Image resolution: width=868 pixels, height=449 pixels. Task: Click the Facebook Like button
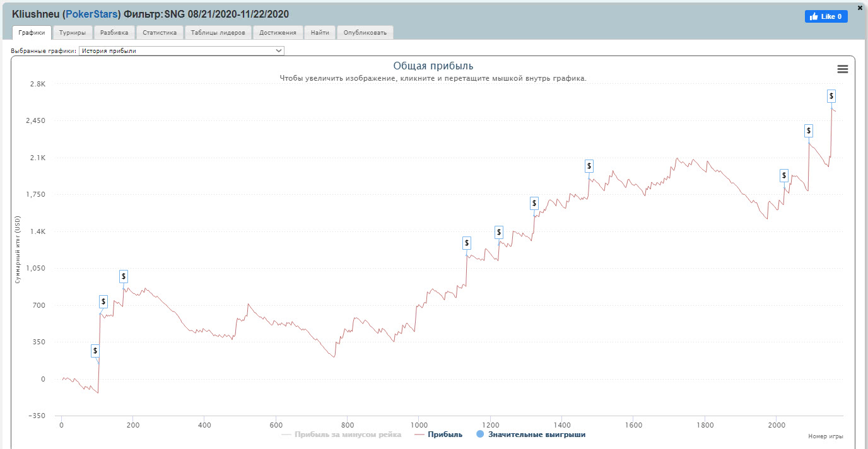826,17
